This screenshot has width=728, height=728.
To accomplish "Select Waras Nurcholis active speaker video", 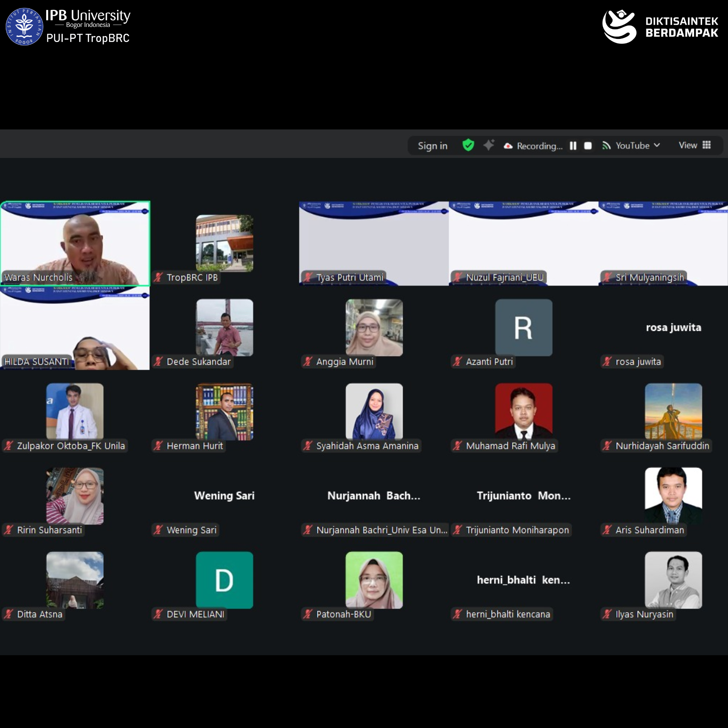I will (75, 243).
